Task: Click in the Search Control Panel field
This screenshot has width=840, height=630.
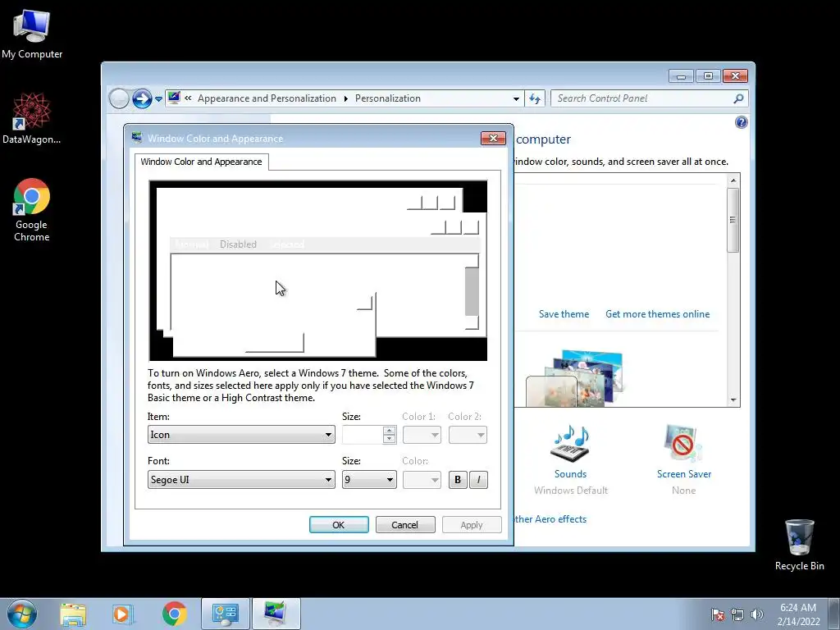Action: pyautogui.click(x=643, y=98)
